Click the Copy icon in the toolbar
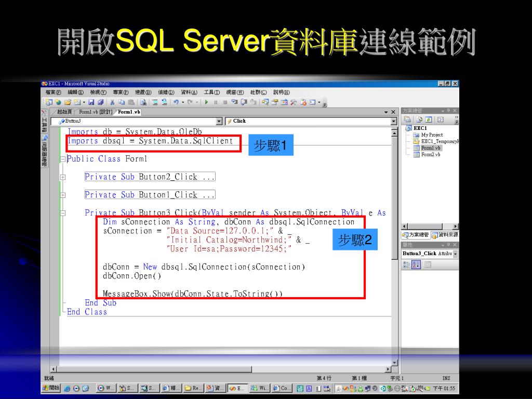 pos(122,102)
